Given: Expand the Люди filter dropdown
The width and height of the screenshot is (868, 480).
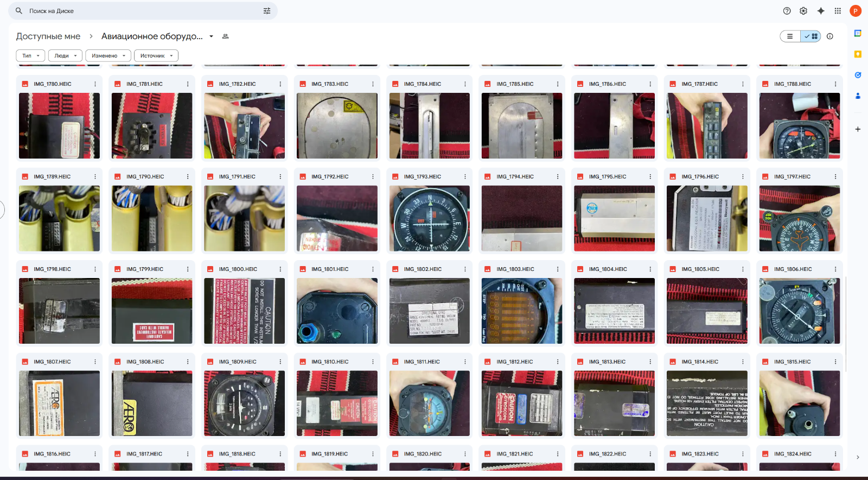Looking at the screenshot, I should tap(65, 56).
